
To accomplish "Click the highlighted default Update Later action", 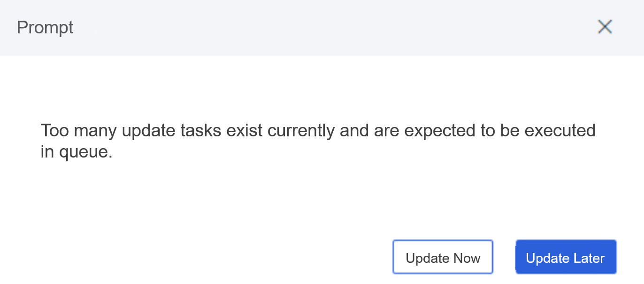I will point(565,257).
